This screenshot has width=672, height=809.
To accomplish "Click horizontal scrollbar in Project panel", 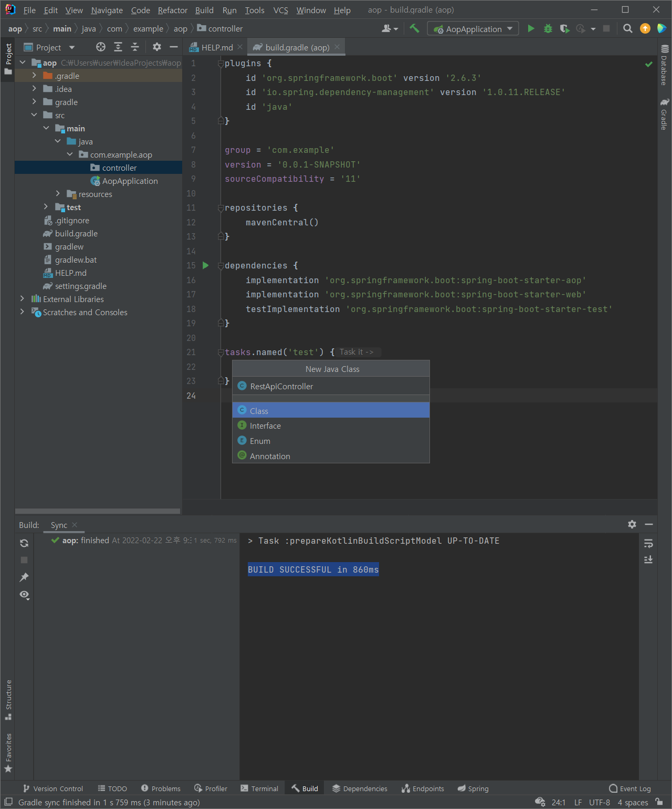I will click(98, 511).
